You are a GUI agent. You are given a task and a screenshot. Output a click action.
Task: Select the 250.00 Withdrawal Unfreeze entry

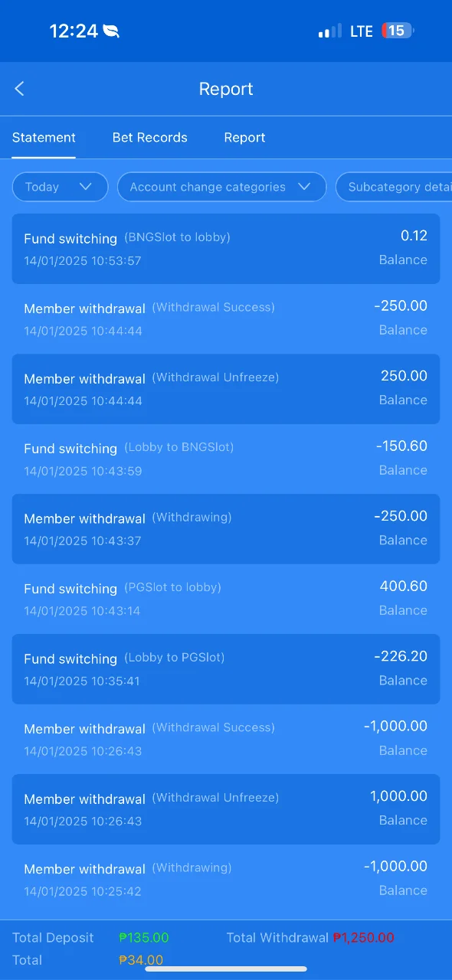click(226, 389)
